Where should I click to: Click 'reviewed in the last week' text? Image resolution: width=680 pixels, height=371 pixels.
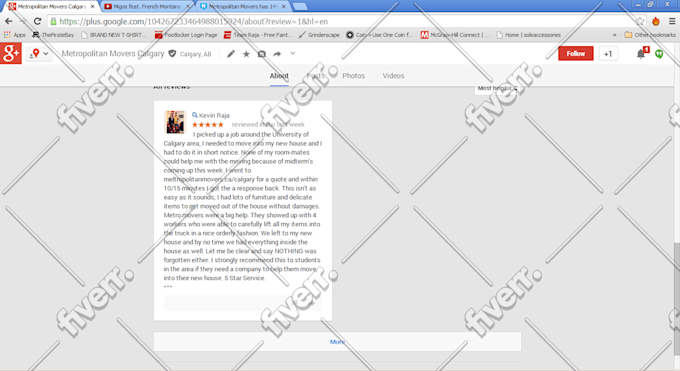tap(268, 125)
